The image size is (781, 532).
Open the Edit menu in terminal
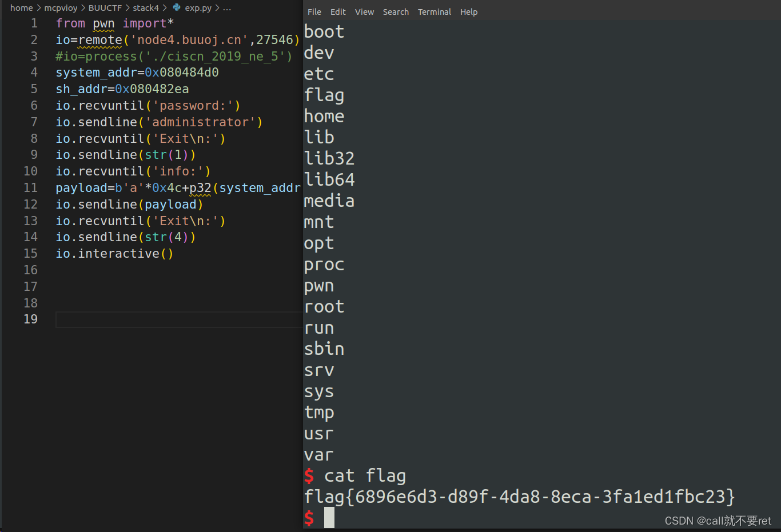pyautogui.click(x=338, y=12)
